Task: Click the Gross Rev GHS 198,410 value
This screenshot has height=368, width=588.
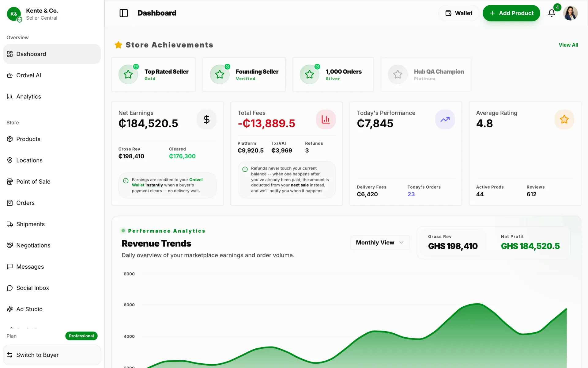Action: 453,246
